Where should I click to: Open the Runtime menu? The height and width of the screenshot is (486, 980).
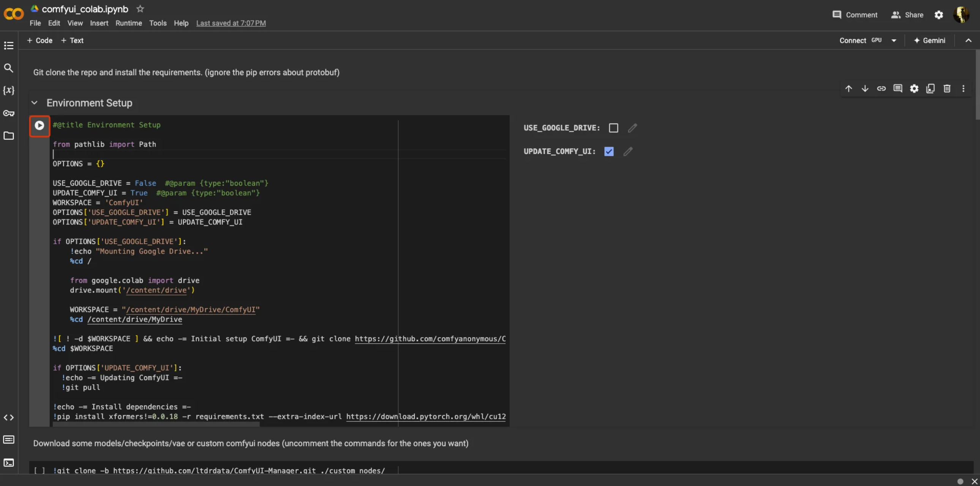coord(129,23)
